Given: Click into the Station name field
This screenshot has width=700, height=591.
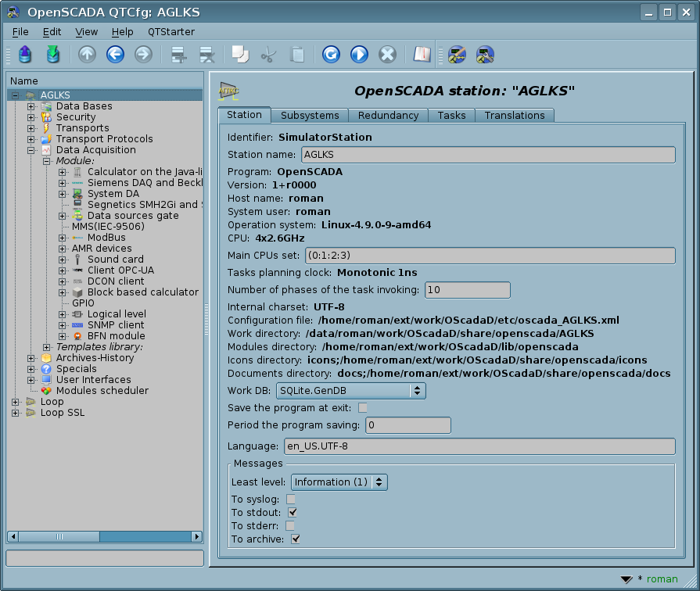Looking at the screenshot, I should [488, 155].
